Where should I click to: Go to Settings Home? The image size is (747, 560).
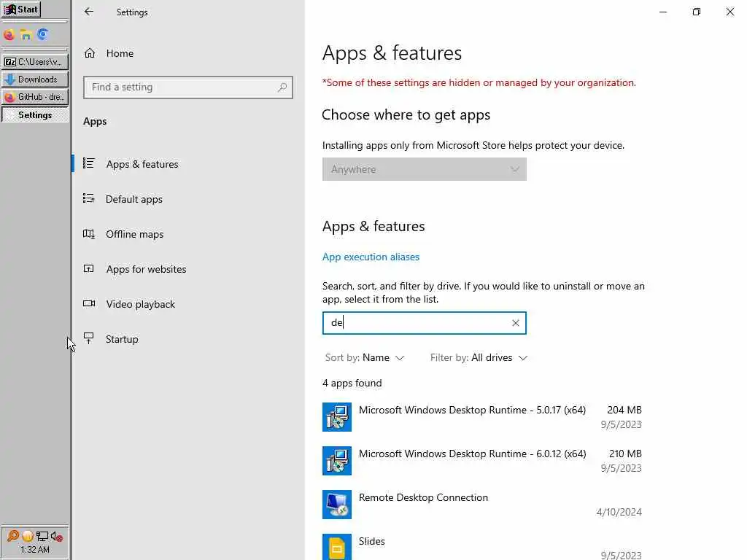pyautogui.click(x=120, y=53)
